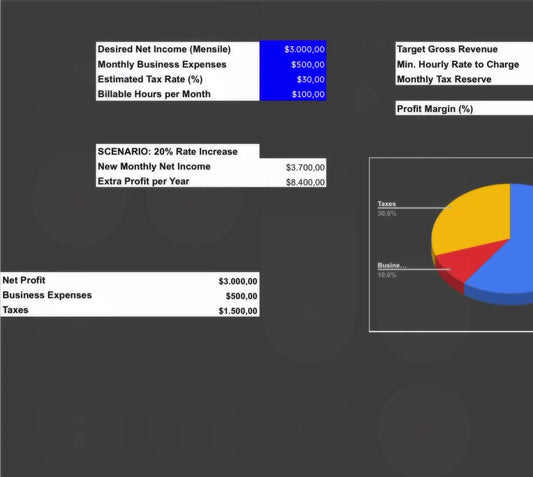Click the Taxes 30,0% chart label

387,208
